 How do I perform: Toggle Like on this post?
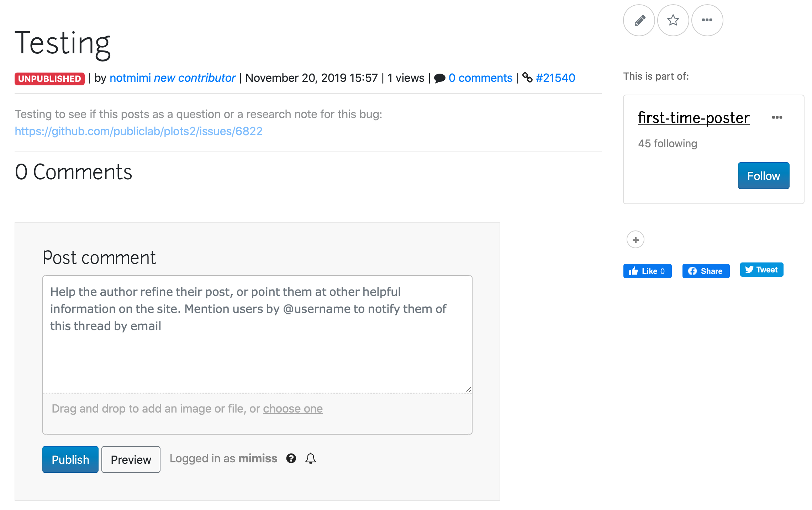(647, 271)
